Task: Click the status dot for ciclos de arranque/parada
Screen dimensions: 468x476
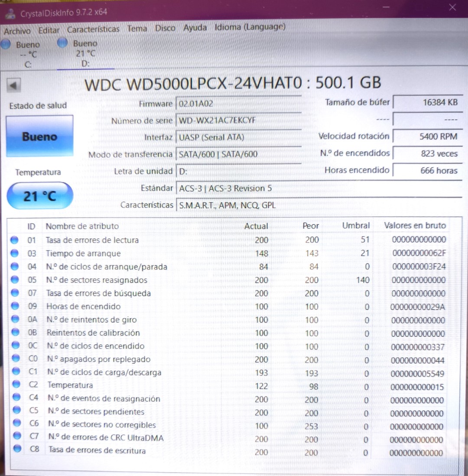Action: click(15, 267)
